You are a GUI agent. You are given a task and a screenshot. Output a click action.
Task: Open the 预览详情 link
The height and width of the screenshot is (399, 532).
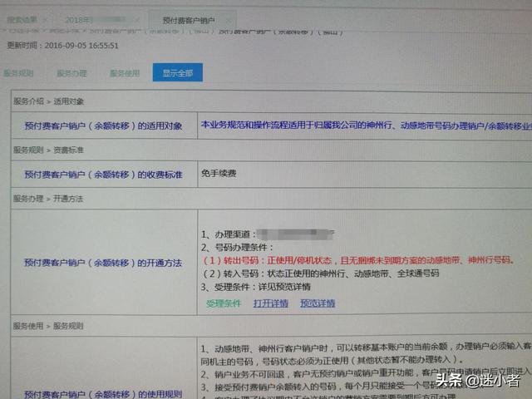pyautogui.click(x=318, y=303)
